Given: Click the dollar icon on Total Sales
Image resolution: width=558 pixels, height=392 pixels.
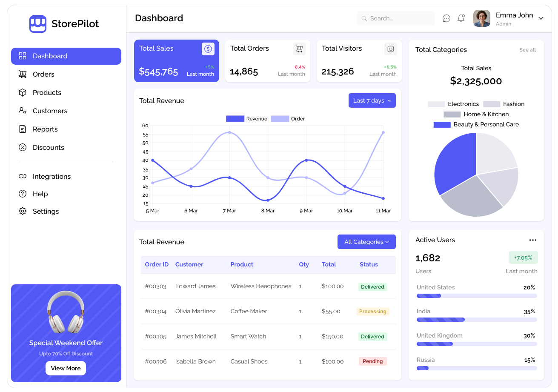Looking at the screenshot, I should 208,49.
